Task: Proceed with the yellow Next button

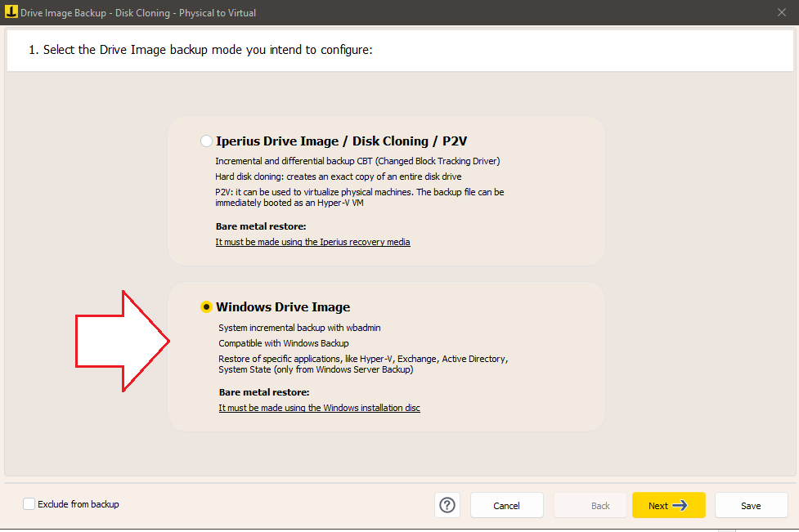Action: (668, 505)
